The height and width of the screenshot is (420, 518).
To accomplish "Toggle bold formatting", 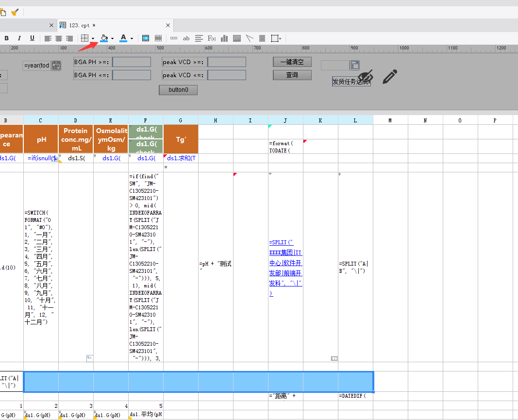I will (6, 38).
